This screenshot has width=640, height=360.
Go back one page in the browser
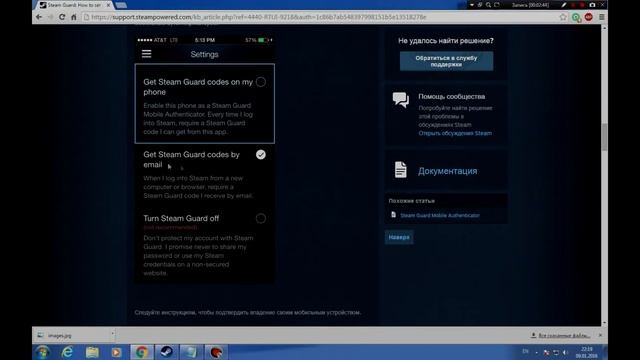click(x=39, y=17)
